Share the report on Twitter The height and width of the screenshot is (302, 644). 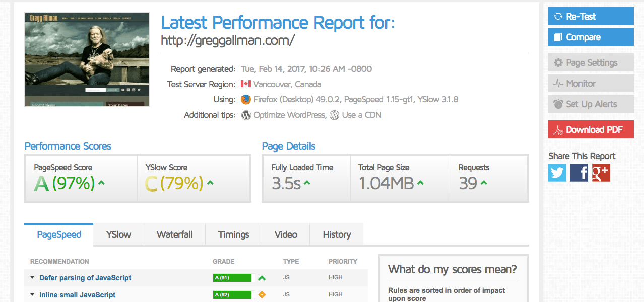tap(557, 173)
